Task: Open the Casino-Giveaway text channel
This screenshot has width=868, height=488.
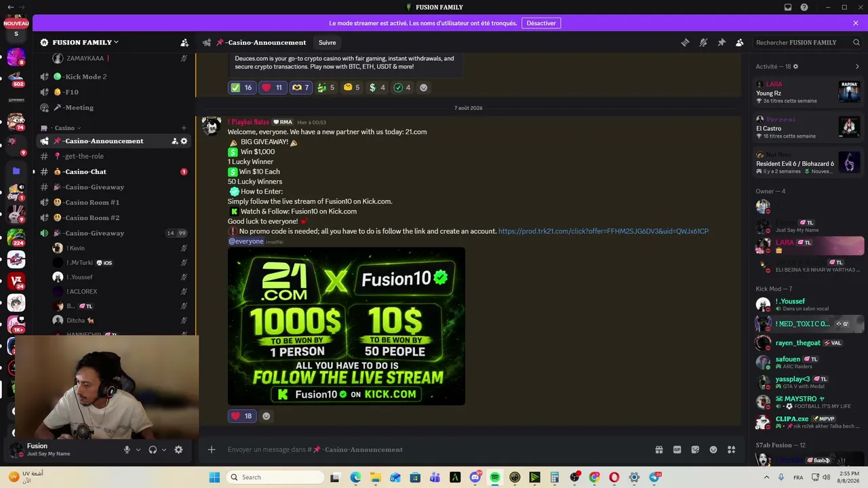Action: [113, 187]
